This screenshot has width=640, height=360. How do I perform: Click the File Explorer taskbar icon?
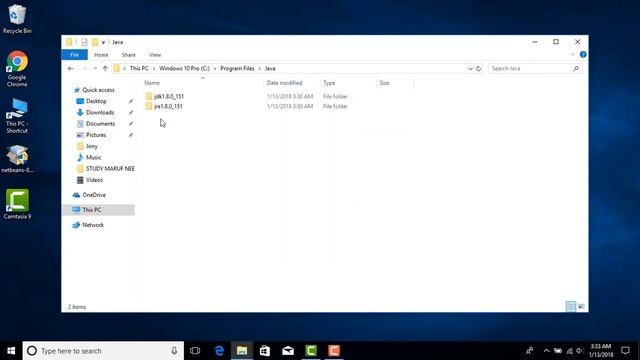click(x=242, y=351)
